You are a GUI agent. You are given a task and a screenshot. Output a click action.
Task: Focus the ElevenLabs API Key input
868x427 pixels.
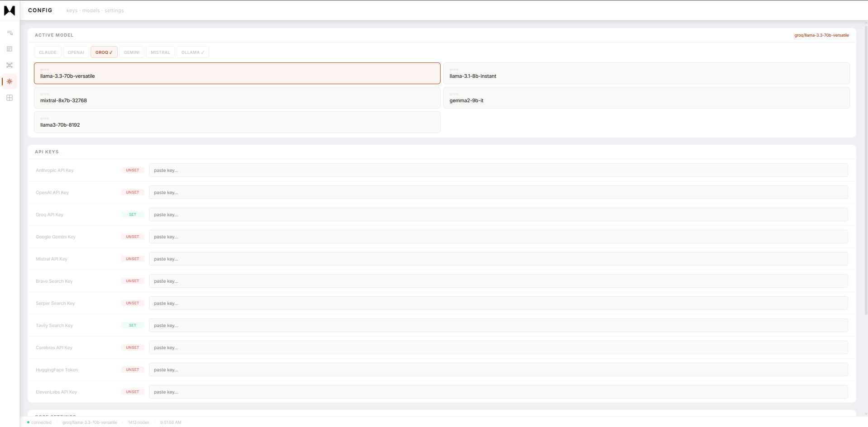[x=499, y=392]
